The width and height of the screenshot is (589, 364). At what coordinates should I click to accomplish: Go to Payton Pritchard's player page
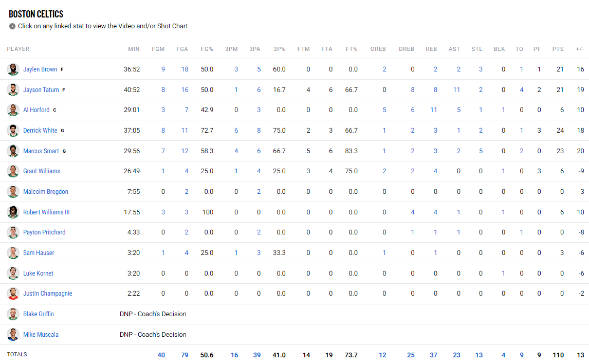(x=44, y=232)
